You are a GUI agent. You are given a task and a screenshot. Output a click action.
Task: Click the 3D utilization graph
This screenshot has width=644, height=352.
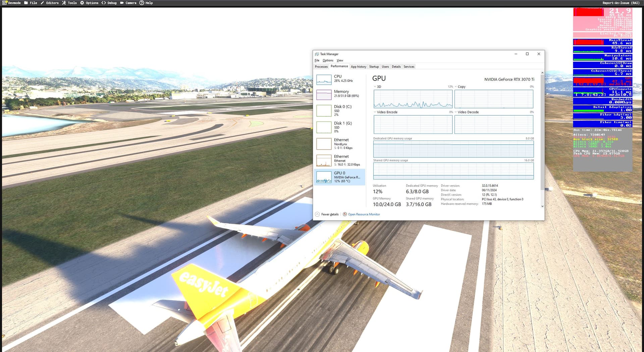(x=413, y=99)
